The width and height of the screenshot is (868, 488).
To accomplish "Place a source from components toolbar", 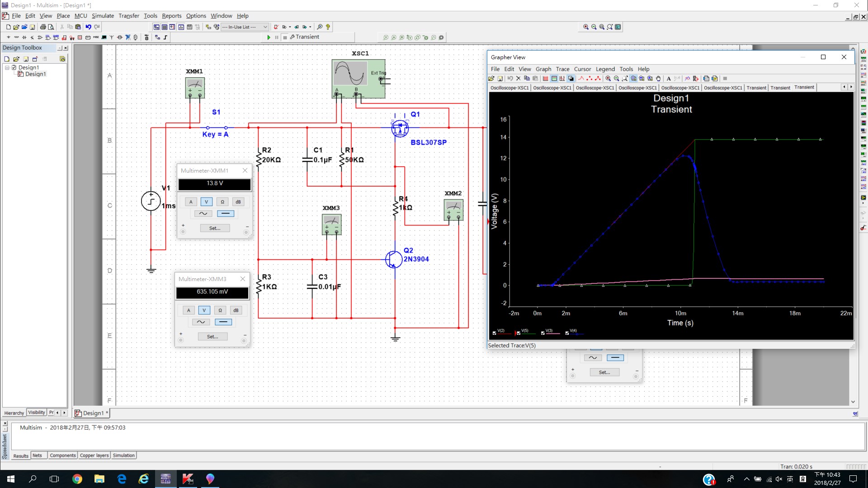I will click(9, 38).
